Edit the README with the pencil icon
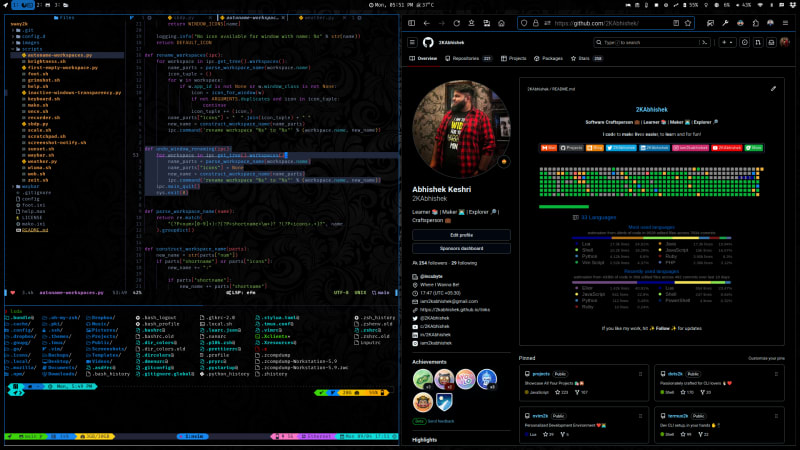Viewport: 800px width, 450px height. coord(773,89)
